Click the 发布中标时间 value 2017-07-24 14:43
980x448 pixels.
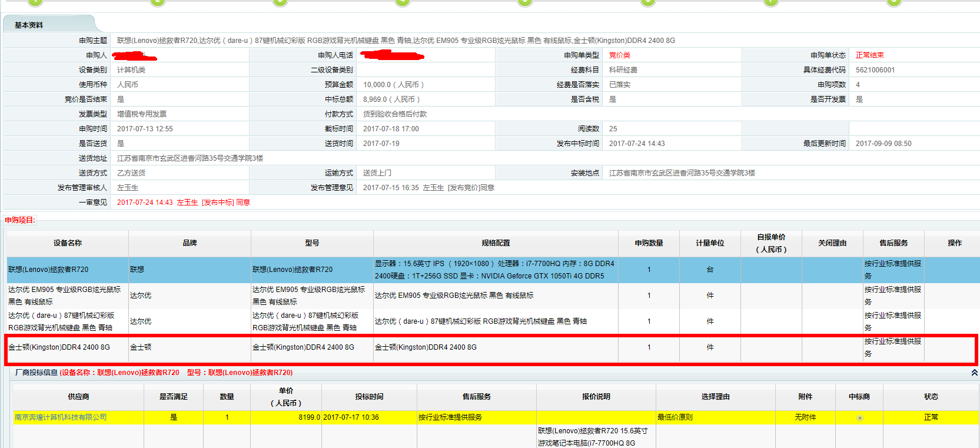click(637, 144)
